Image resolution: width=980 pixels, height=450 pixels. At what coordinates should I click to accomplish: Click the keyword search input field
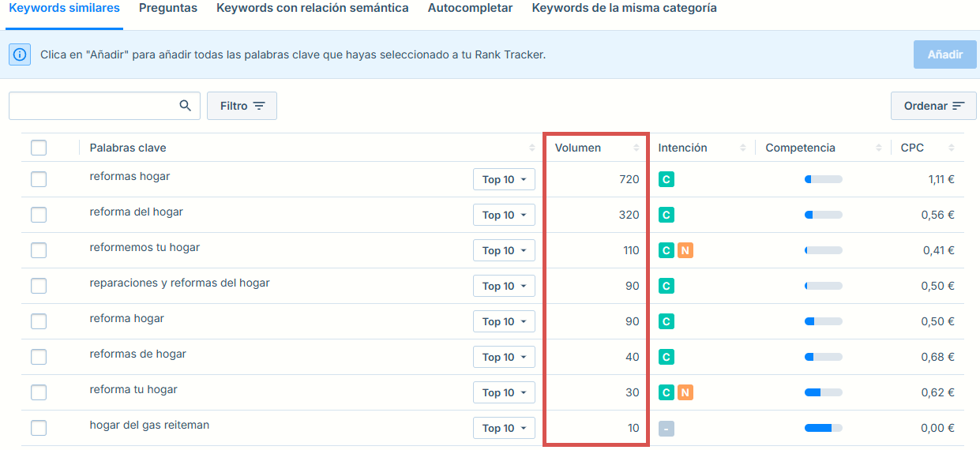(92, 106)
